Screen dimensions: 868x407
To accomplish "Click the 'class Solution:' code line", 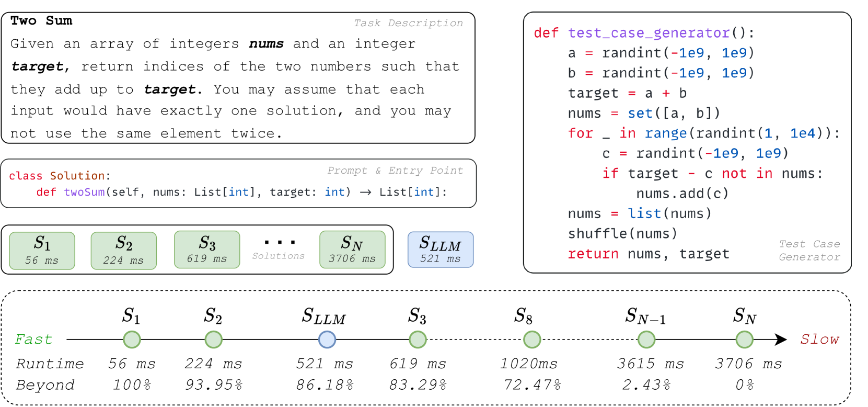I will click(x=60, y=176).
